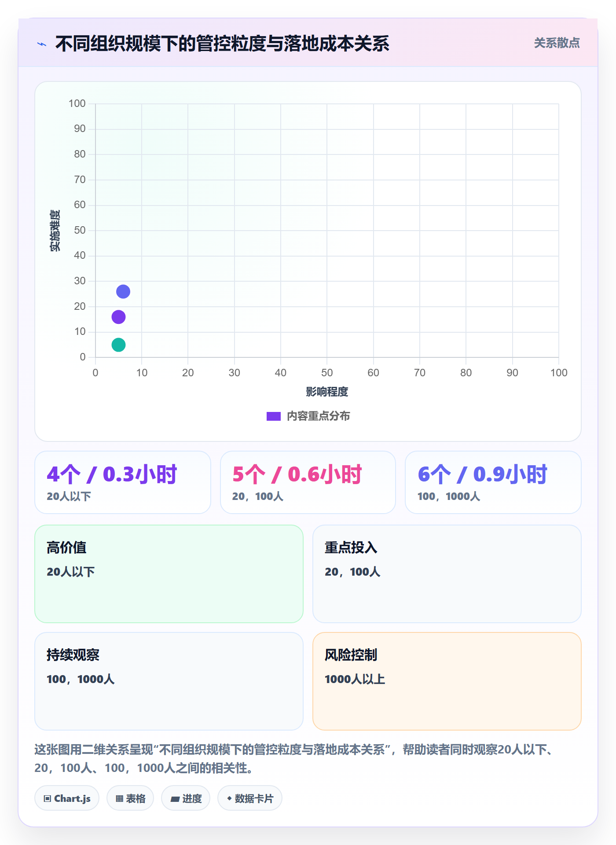Click the bar icon in the 进度 tag

tap(175, 799)
